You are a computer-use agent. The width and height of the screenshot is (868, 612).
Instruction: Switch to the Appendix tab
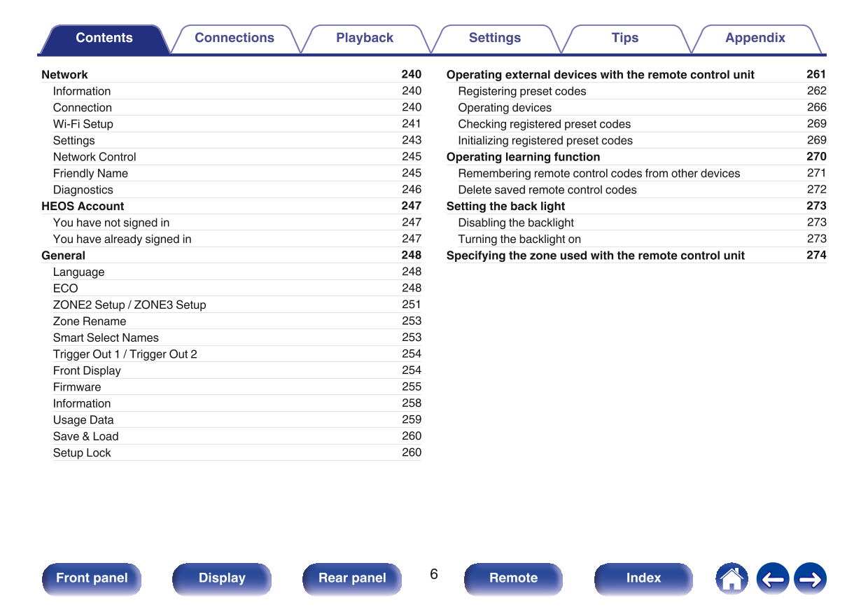755,39
